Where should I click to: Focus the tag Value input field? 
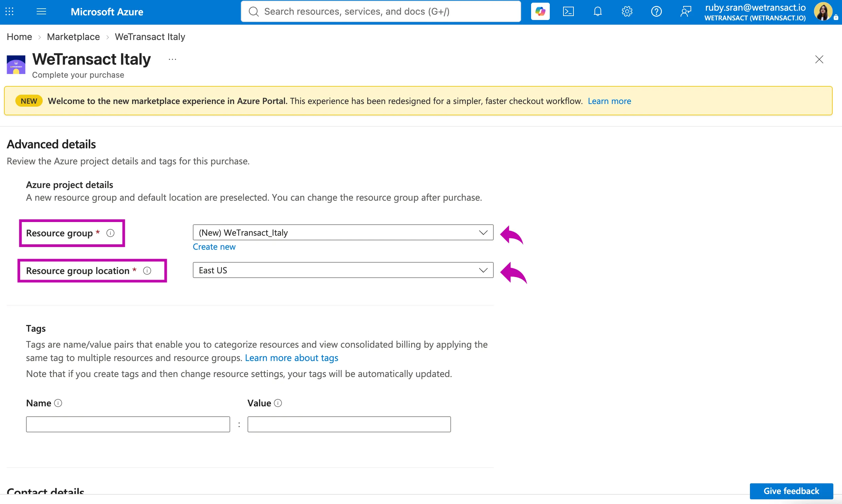click(x=349, y=425)
